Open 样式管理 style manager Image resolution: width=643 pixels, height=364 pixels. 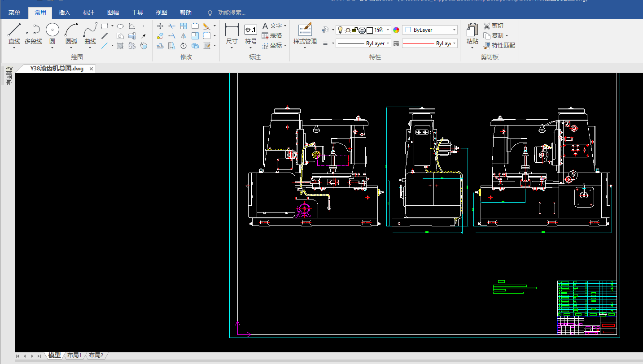(305, 34)
